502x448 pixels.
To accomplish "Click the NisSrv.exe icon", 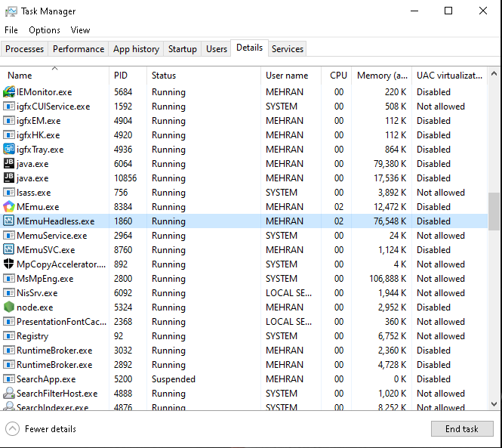I will 8,292.
